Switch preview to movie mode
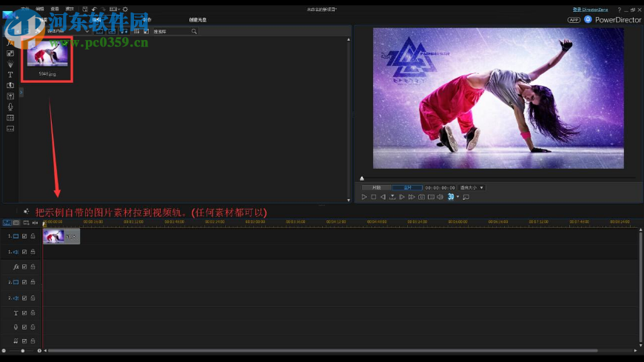 coord(407,188)
